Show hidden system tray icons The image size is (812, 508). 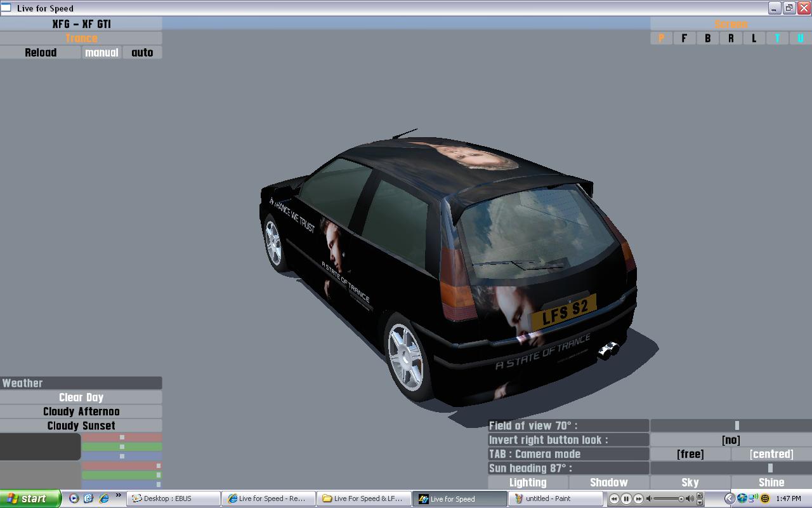point(730,498)
